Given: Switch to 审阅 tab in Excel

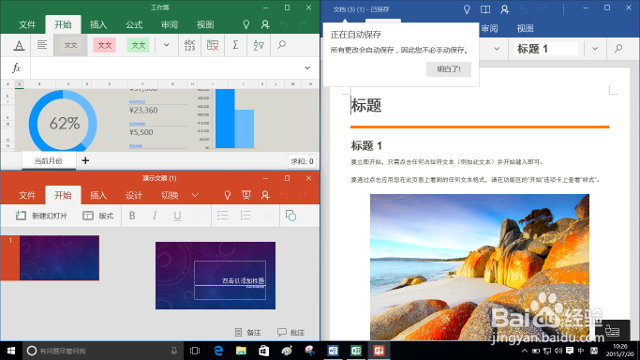Looking at the screenshot, I should point(169,25).
